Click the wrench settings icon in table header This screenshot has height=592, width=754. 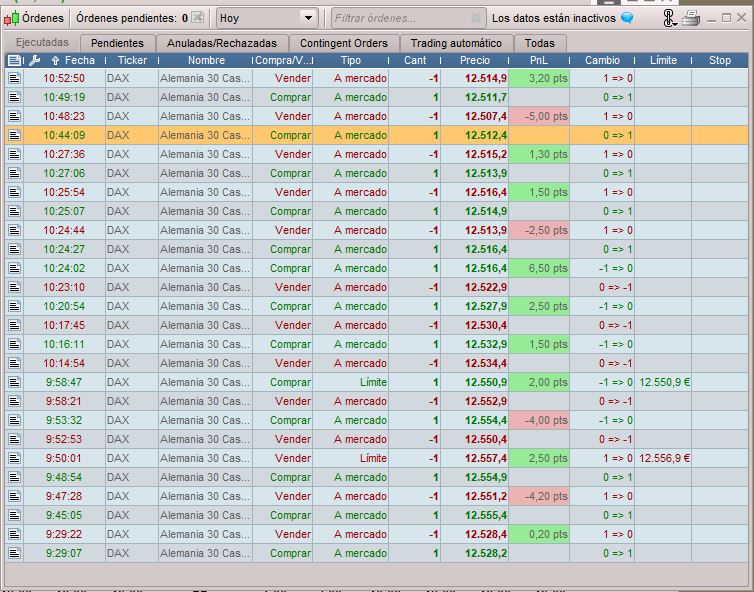[x=35, y=60]
